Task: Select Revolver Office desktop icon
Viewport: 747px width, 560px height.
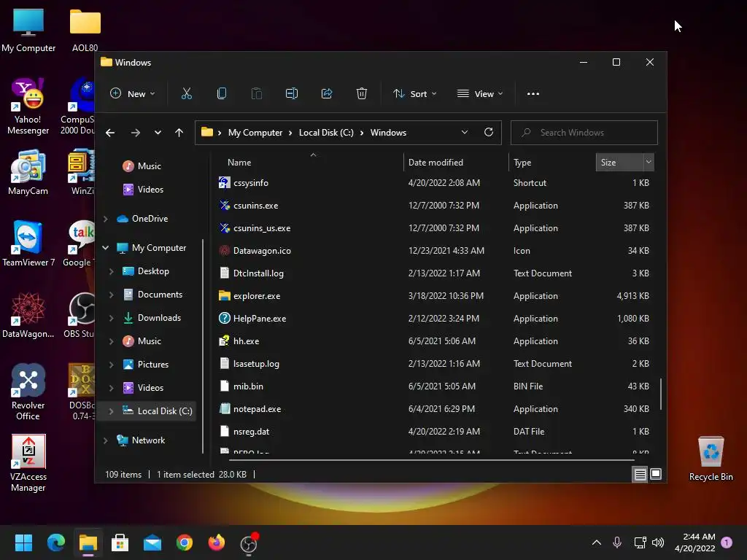Action: (x=28, y=392)
